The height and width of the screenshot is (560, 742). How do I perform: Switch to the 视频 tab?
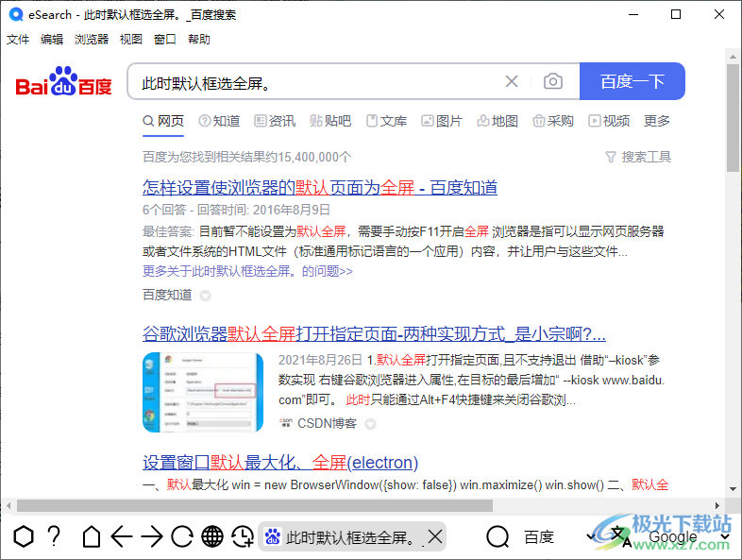coord(609,121)
